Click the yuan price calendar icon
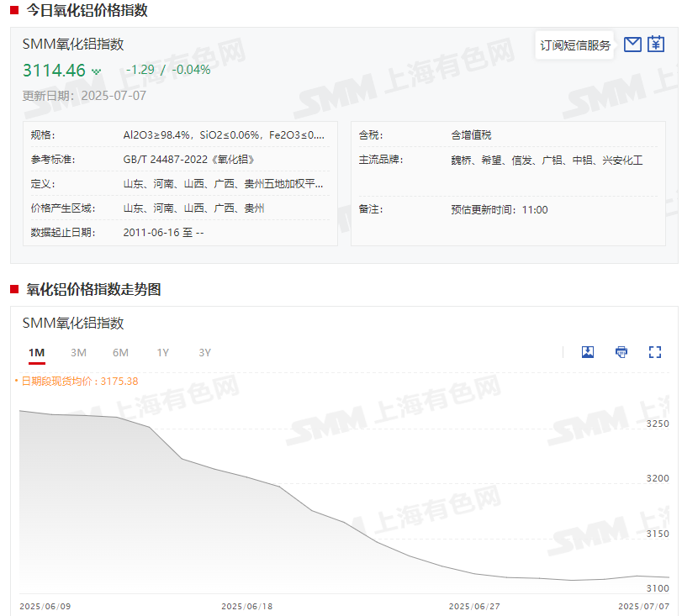This screenshot has height=616, width=682. 656,45
